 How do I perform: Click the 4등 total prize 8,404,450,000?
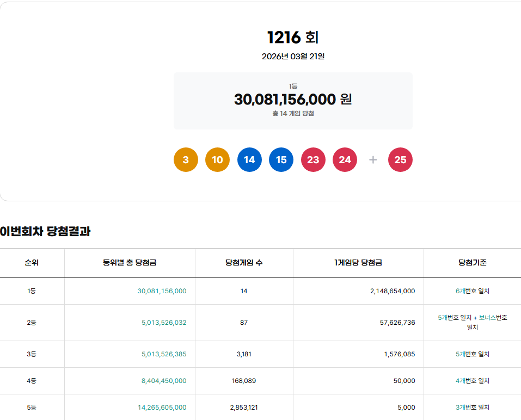164,381
